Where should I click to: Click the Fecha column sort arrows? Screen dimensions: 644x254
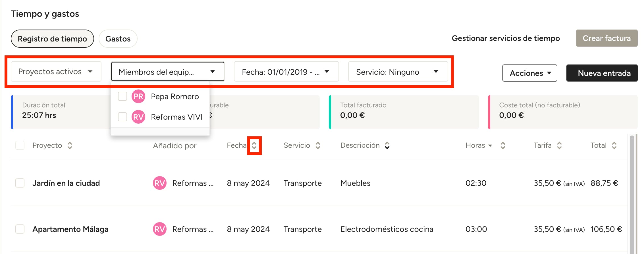[x=254, y=145]
